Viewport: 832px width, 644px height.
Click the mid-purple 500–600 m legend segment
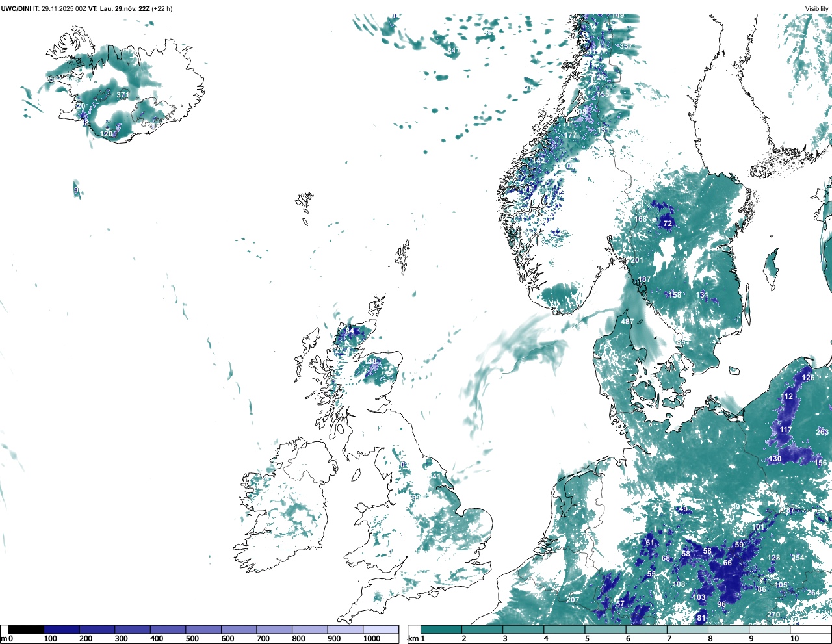[203, 629]
